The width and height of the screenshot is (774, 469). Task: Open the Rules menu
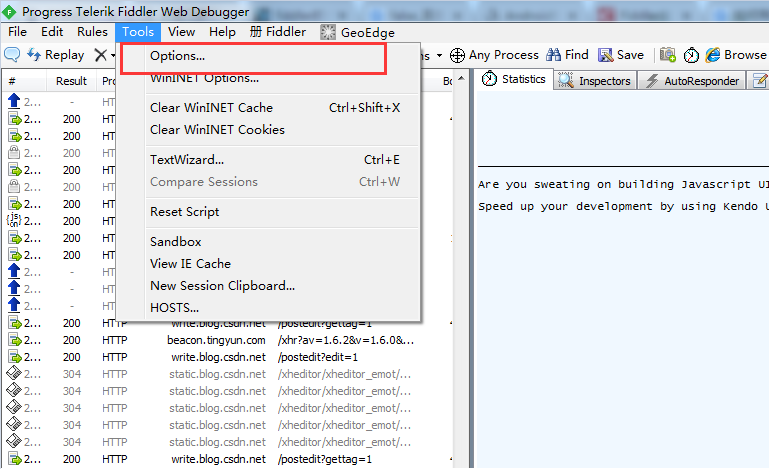tap(92, 32)
